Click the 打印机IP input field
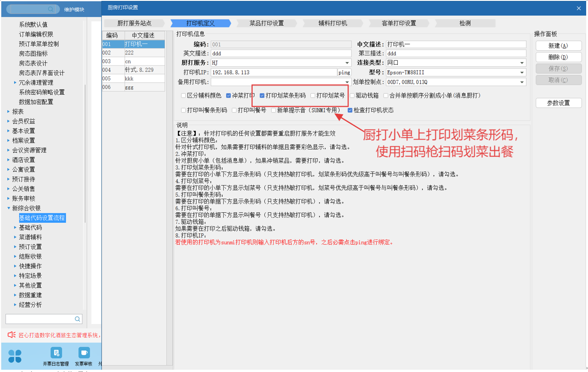This screenshot has height=372, width=588. pos(273,72)
